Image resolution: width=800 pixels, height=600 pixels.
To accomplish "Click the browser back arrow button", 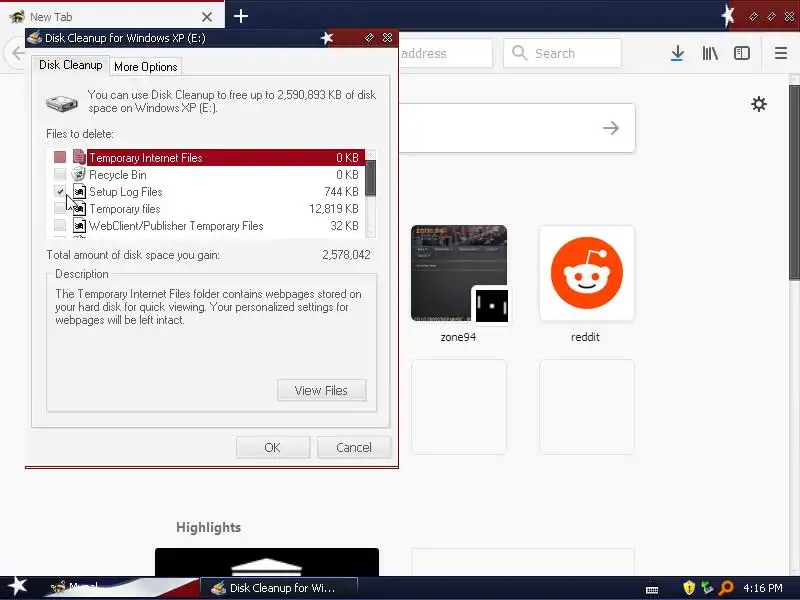I will [x=17, y=53].
